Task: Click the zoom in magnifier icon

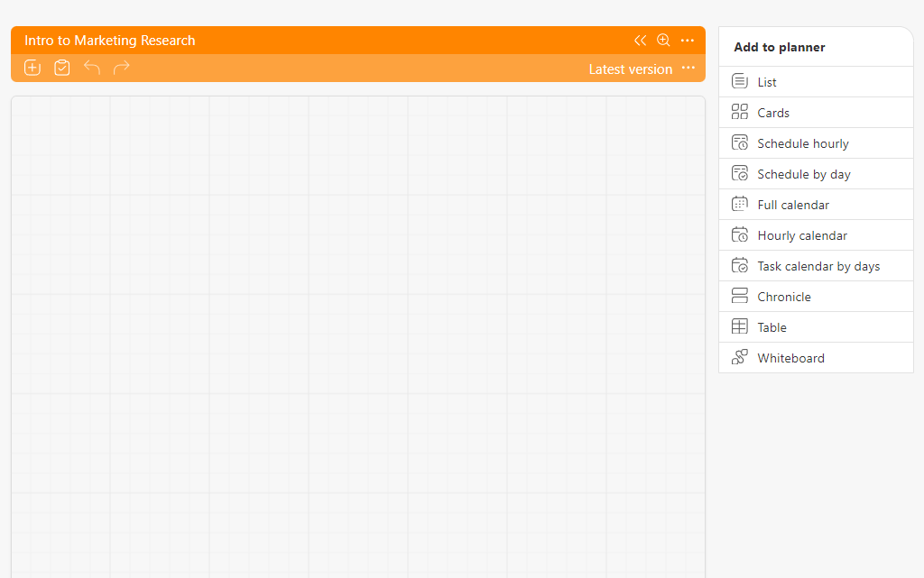Action: 663,40
